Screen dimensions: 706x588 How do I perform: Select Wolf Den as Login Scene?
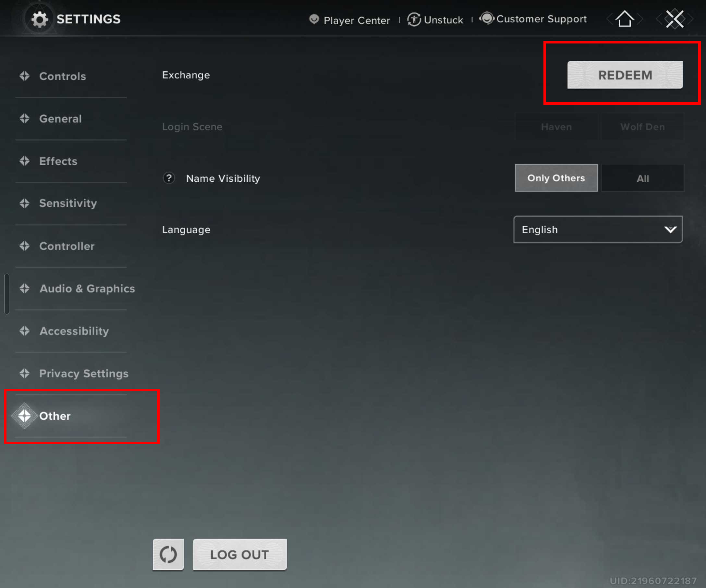[x=642, y=127]
